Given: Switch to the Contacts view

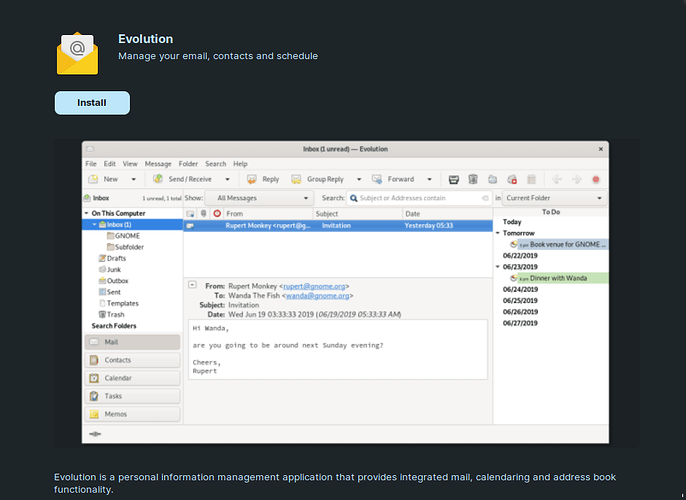Looking at the screenshot, I should [x=132, y=360].
